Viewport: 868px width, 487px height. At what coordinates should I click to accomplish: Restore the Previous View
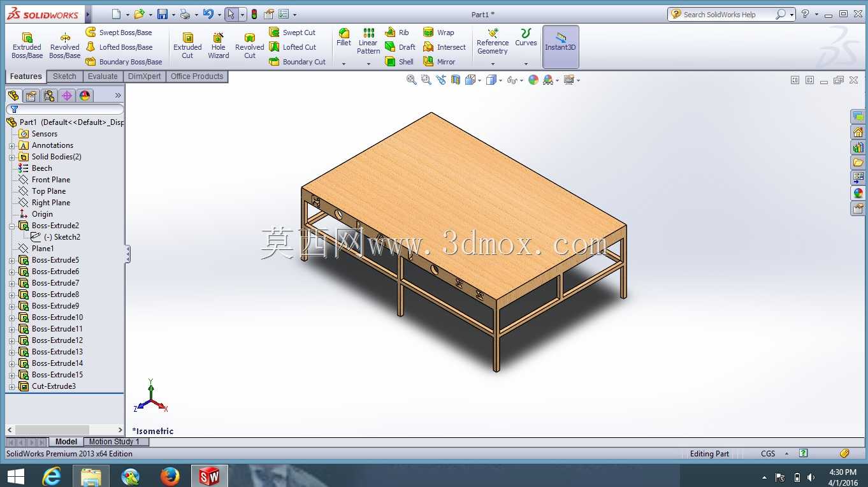[x=441, y=80]
